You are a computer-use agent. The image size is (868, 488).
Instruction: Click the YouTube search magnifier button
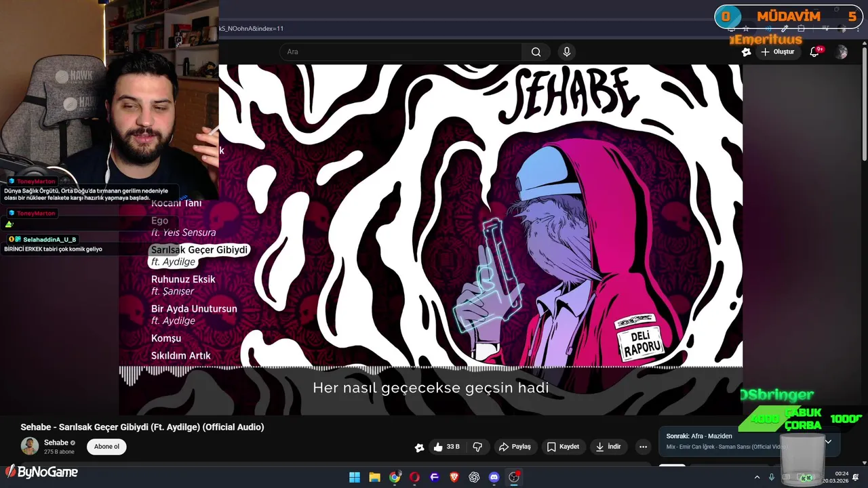coord(536,52)
